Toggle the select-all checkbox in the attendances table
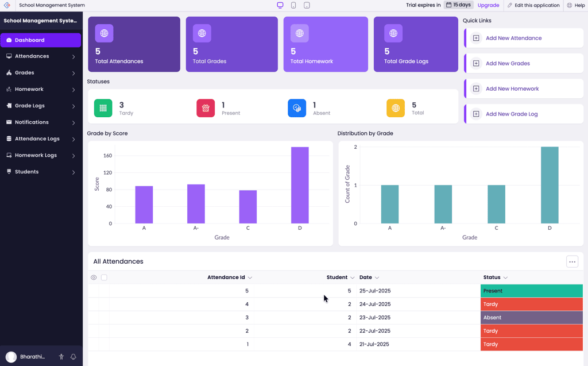Screen dimensions: 588x366 tap(104, 277)
